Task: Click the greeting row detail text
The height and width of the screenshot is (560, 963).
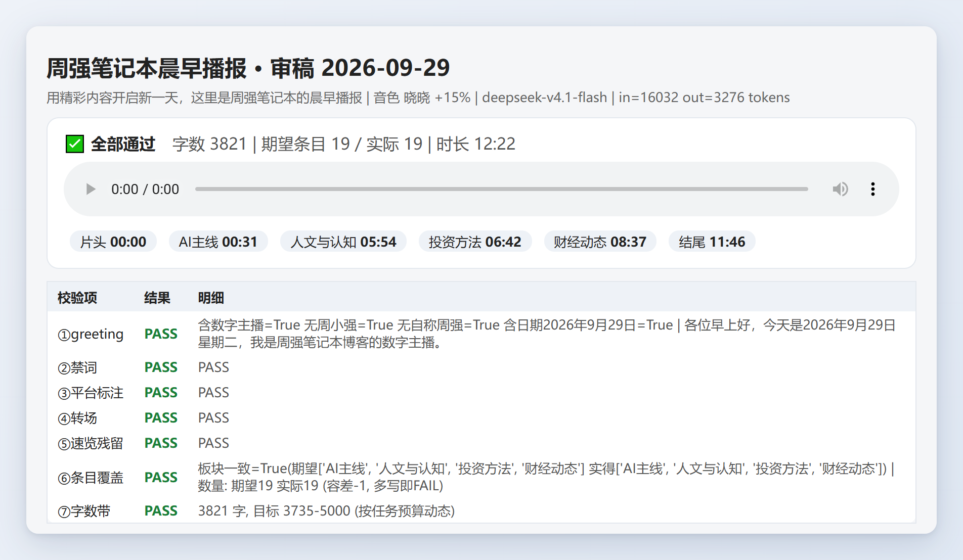Action: click(547, 334)
